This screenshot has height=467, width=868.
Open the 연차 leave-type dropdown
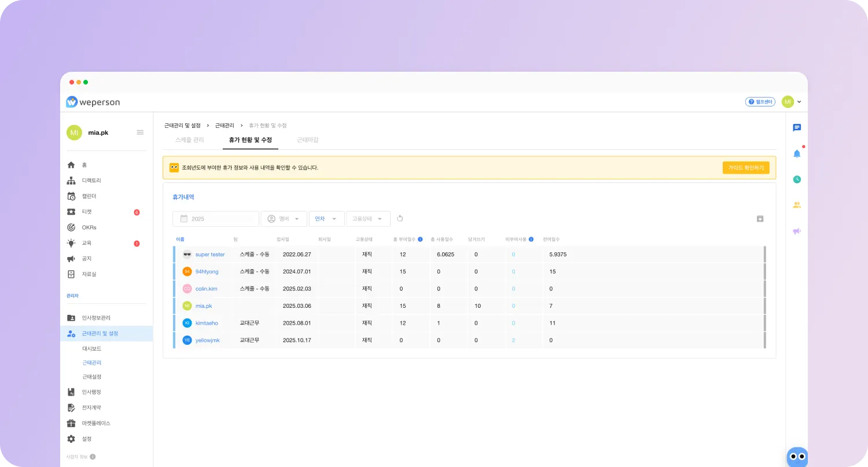pos(327,219)
